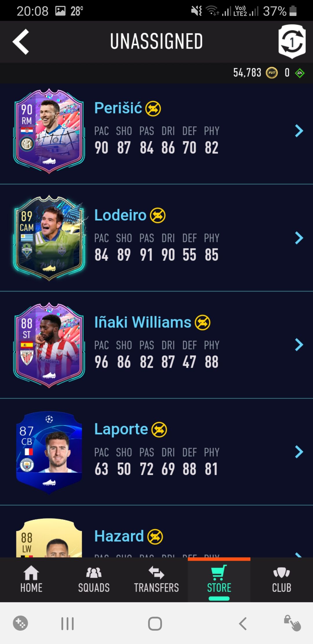Expand Iñaki Williams row chevron

pos(299,345)
